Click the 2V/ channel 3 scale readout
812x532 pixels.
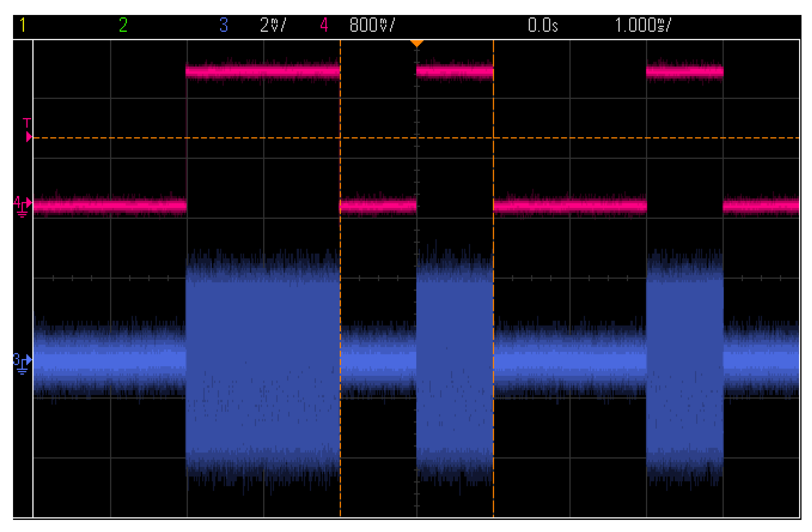(273, 25)
